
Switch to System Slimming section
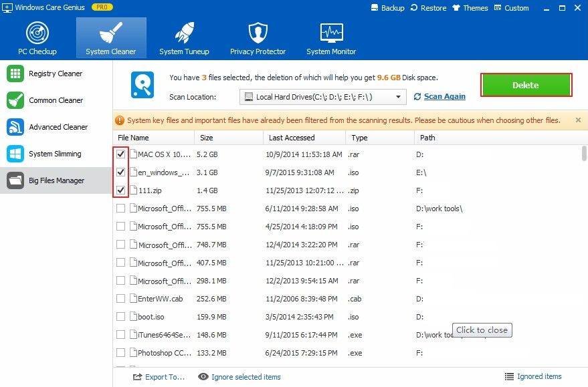56,154
